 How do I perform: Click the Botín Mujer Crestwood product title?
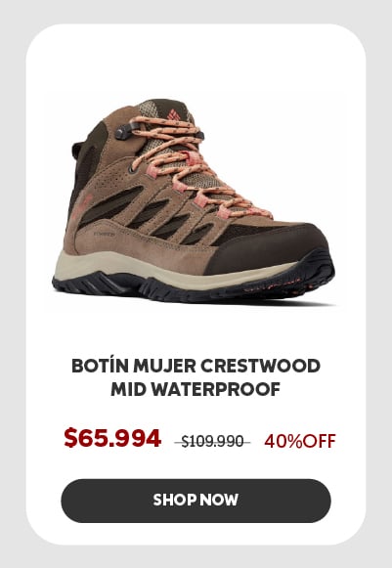pos(196,377)
